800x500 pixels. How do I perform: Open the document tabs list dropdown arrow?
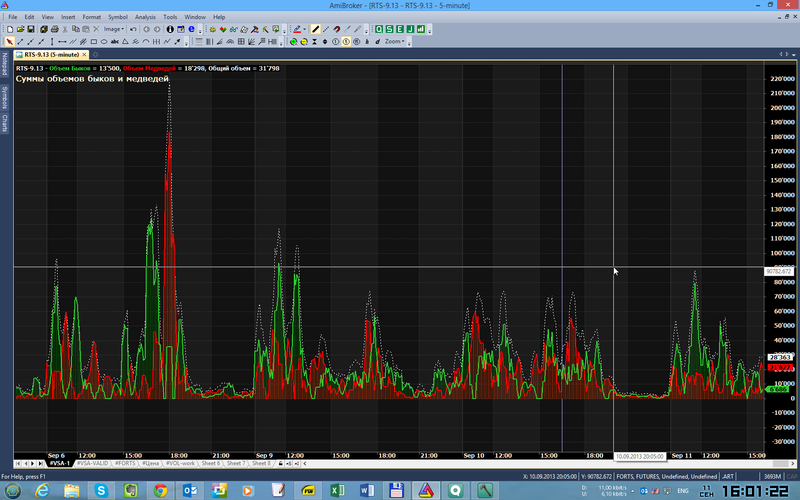click(794, 55)
